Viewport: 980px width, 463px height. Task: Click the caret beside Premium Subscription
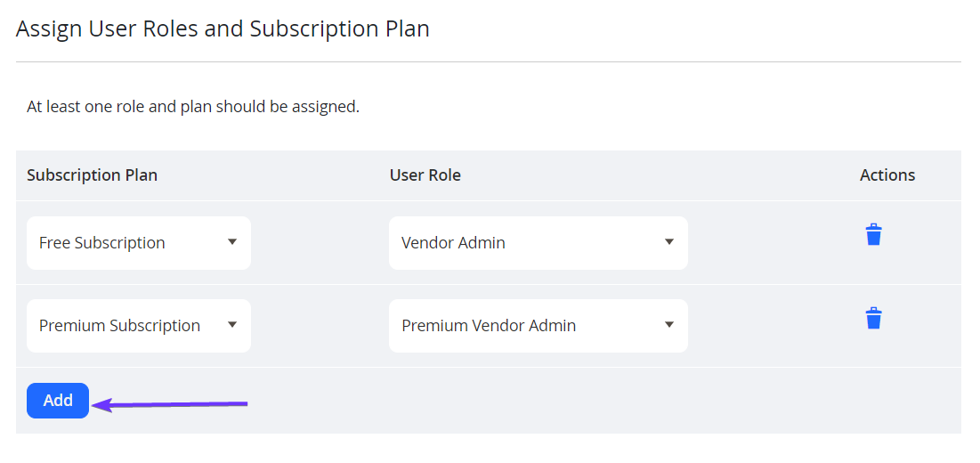tap(232, 324)
